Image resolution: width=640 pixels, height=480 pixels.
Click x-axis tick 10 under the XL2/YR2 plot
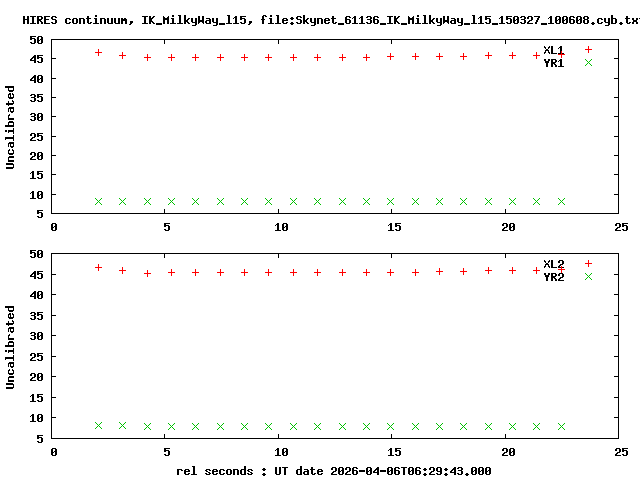[x=281, y=452]
